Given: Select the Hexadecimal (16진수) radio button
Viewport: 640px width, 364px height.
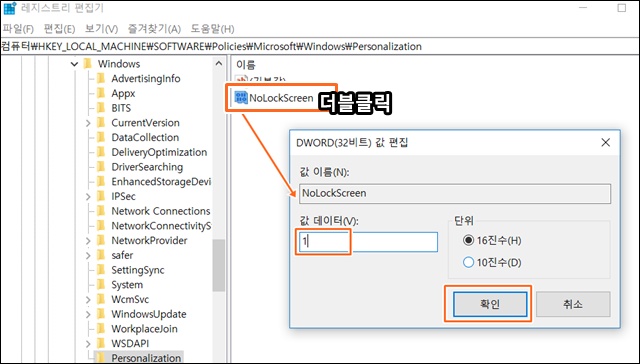Looking at the screenshot, I should coord(468,240).
